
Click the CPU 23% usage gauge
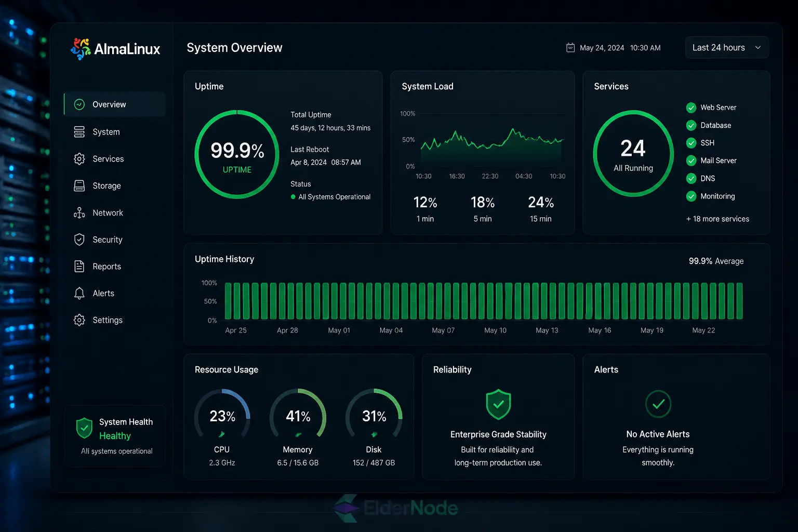point(222,414)
